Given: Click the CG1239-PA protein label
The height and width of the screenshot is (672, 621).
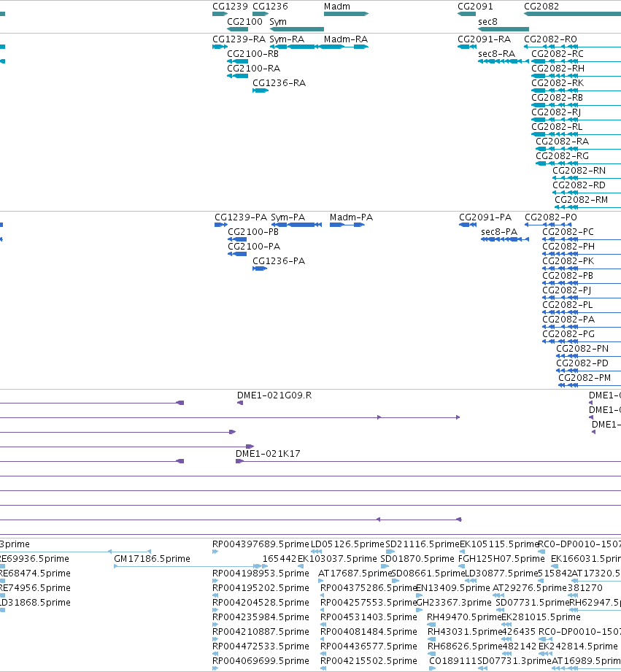Looking at the screenshot, I should (241, 217).
